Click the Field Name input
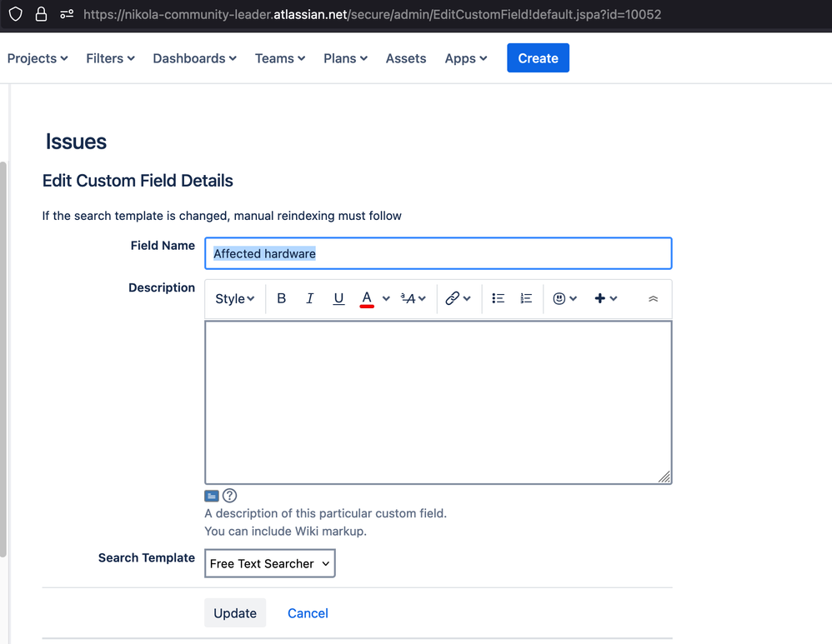 tap(439, 253)
